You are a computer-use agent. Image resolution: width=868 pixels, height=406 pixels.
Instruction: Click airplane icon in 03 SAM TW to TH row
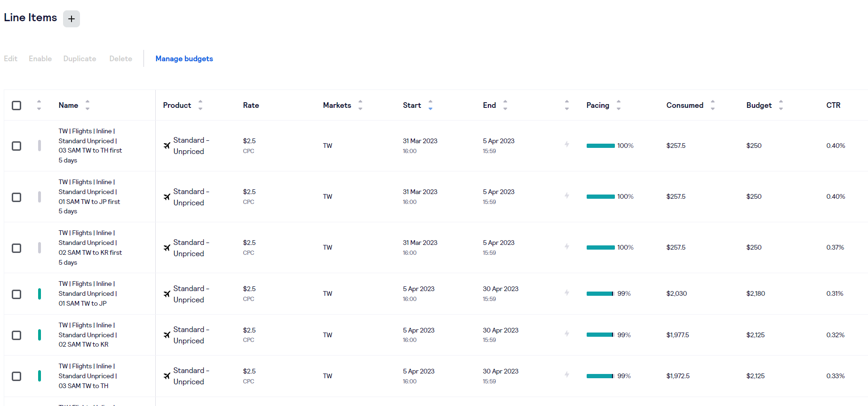tap(167, 376)
